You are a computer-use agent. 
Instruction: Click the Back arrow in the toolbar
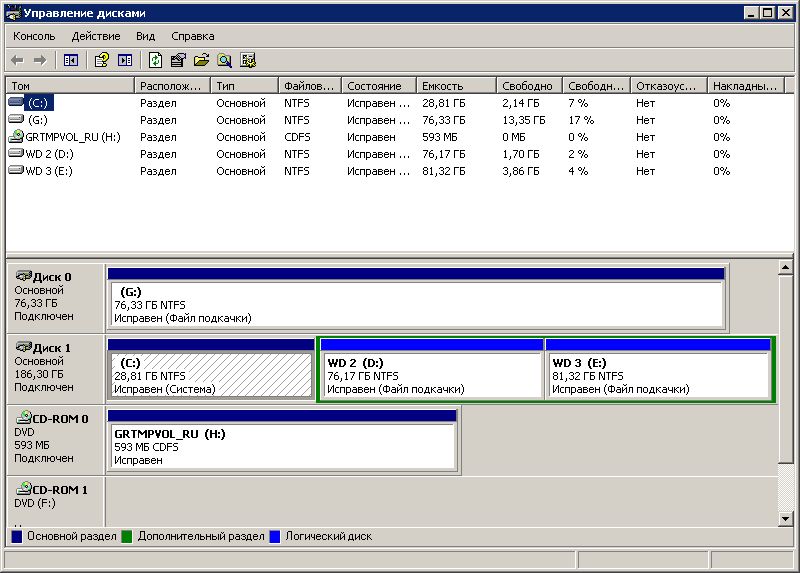click(x=18, y=60)
